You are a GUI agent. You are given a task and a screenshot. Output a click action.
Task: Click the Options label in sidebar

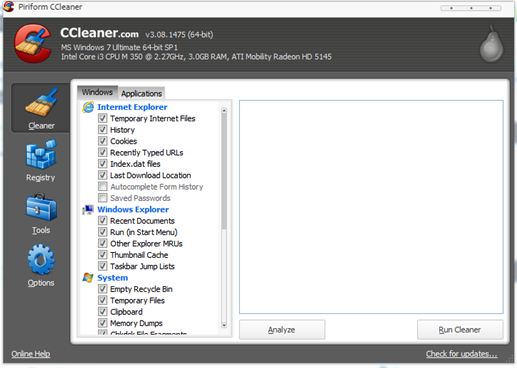click(x=41, y=283)
